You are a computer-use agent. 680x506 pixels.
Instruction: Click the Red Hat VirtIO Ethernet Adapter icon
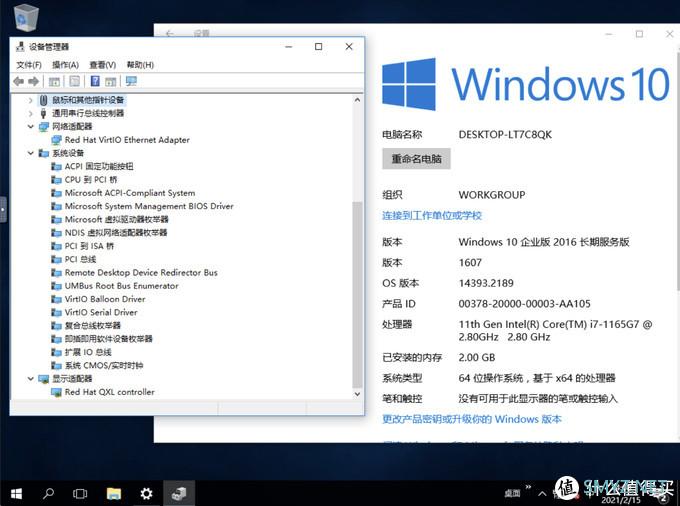coord(56,140)
